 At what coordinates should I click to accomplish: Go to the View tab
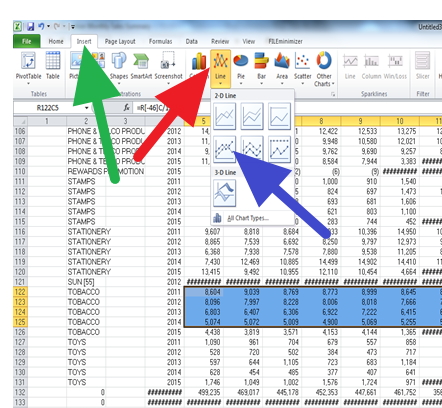248,41
